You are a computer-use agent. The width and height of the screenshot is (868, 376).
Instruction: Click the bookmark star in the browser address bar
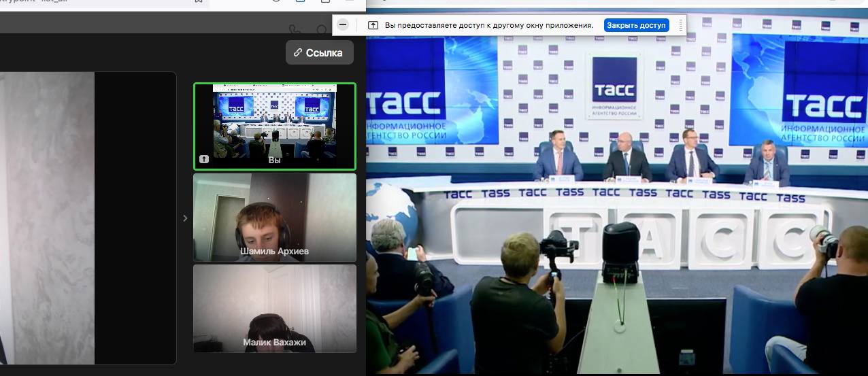(x=198, y=1)
